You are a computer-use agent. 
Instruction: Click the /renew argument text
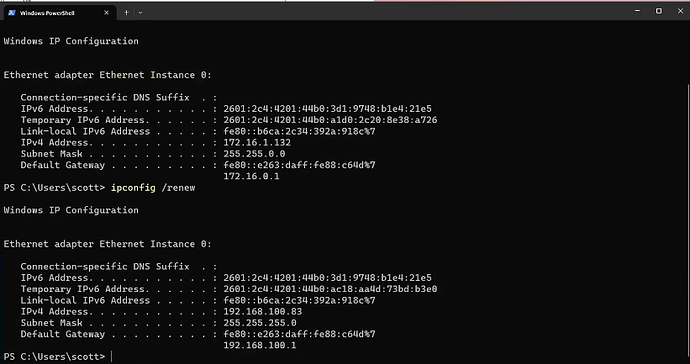pos(178,188)
